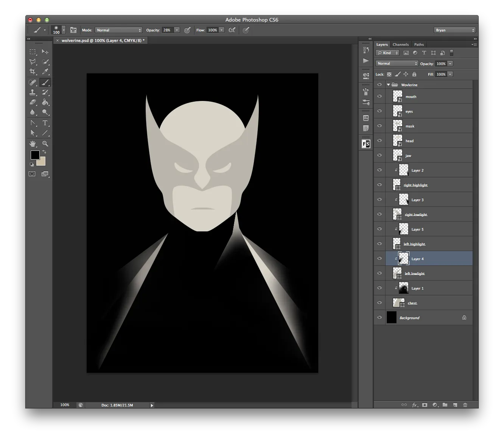
Task: Open layer style fx menu
Action: pos(415,405)
